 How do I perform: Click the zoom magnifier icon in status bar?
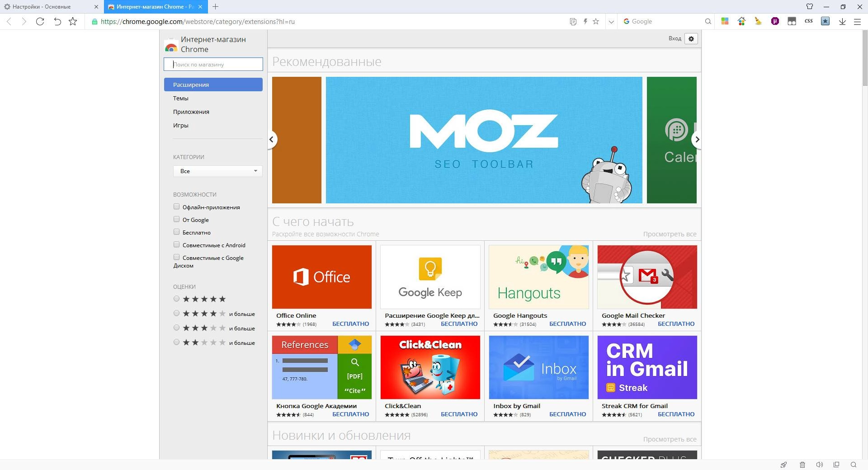[x=854, y=465]
